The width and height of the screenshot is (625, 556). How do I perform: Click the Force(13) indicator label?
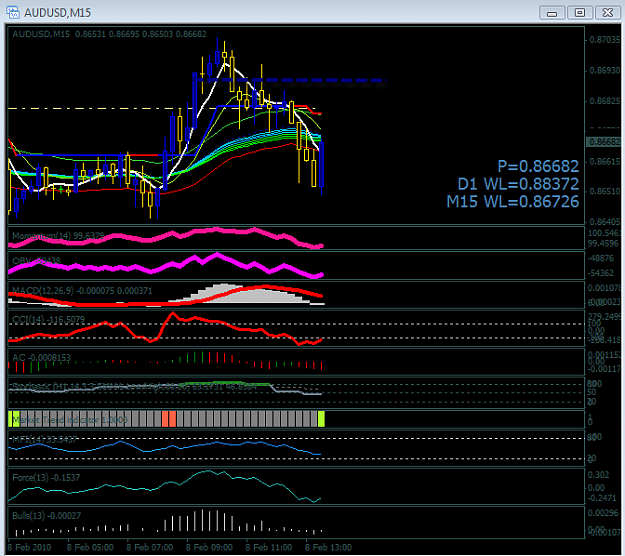coord(46,477)
